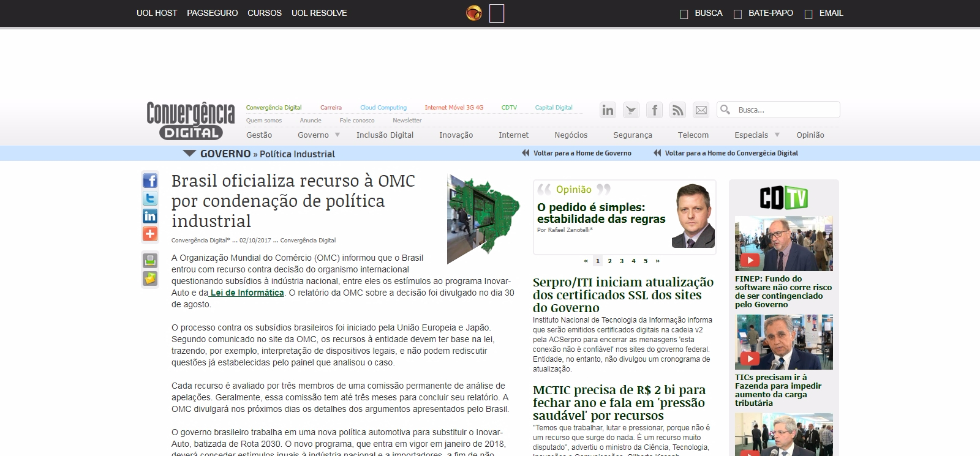Viewport: 980px width, 456px height.
Task: Open the UOL logo icon in the top bar
Action: 474,13
